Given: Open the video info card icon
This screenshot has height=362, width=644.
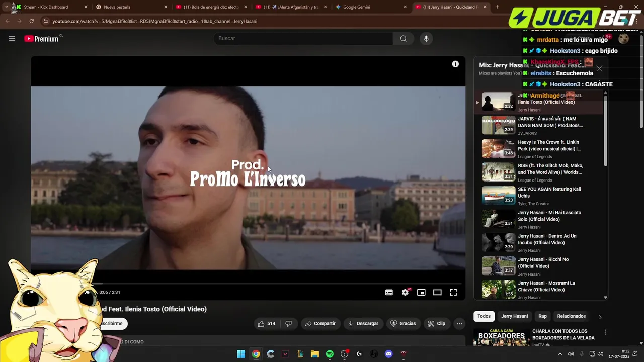Looking at the screenshot, I should click(x=455, y=64).
